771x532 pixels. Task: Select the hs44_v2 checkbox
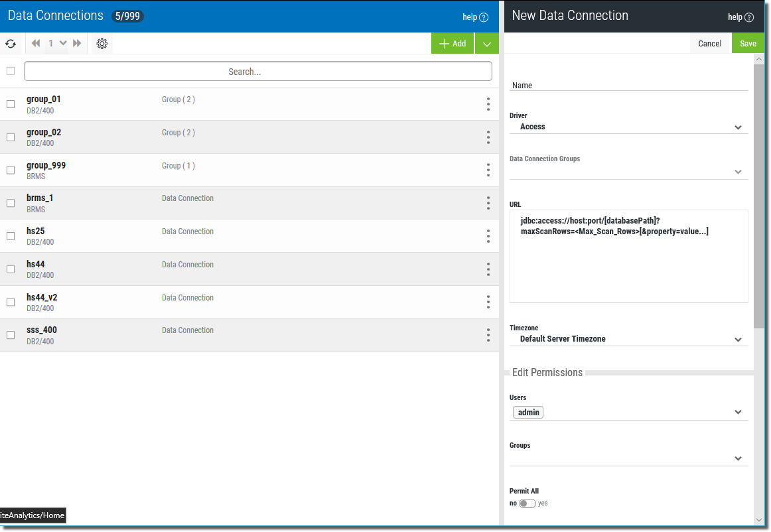[x=11, y=302]
